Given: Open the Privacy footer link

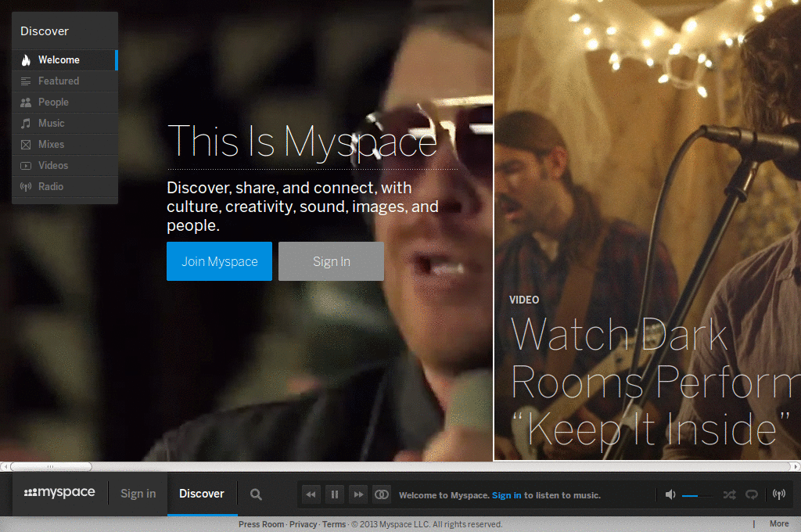Looking at the screenshot, I should (303, 524).
